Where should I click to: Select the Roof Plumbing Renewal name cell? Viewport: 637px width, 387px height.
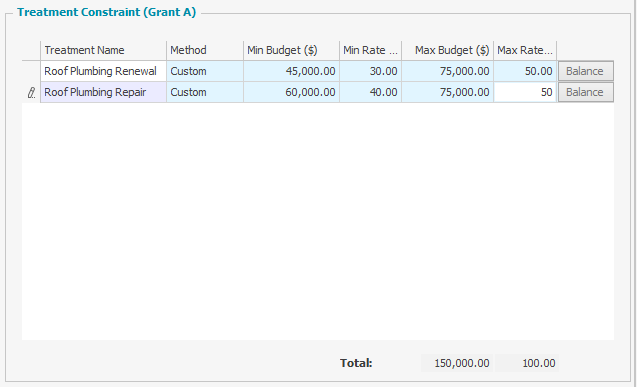[x=103, y=71]
